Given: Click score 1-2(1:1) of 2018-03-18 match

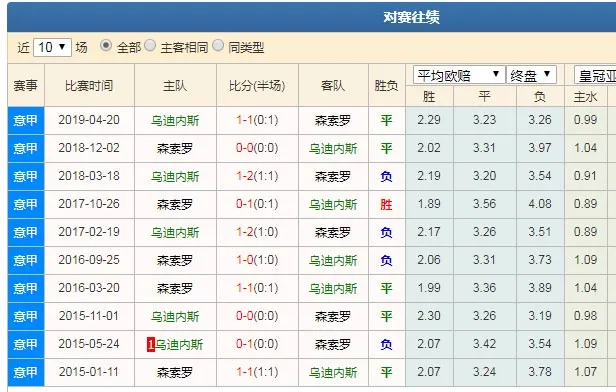Looking at the screenshot, I should point(257,176).
